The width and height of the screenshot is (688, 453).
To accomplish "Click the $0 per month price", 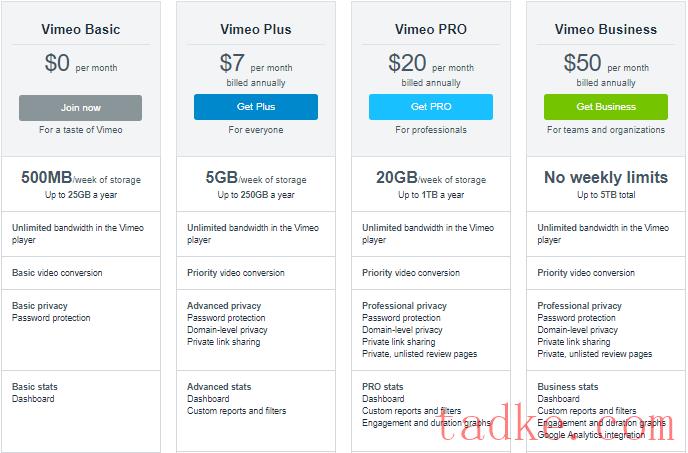I will pos(80,65).
